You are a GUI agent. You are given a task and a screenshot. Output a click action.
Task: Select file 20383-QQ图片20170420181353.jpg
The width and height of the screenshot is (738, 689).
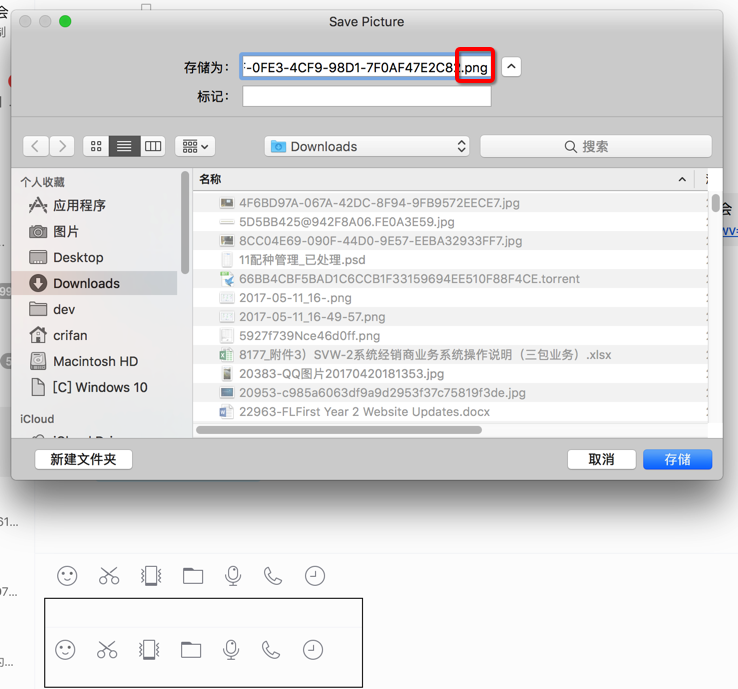pos(450,374)
